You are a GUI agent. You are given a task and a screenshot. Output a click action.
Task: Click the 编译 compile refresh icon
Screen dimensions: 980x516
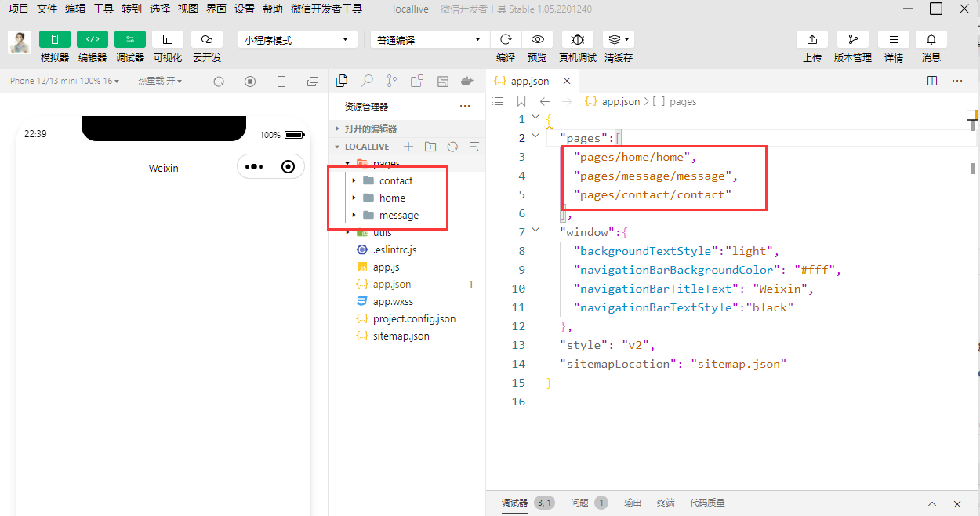[506, 39]
